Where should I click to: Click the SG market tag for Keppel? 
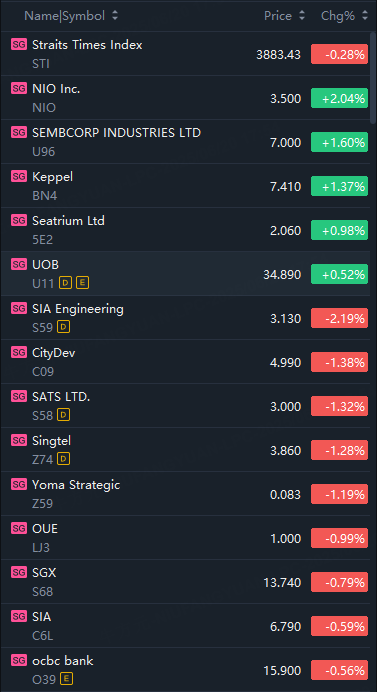(19, 177)
